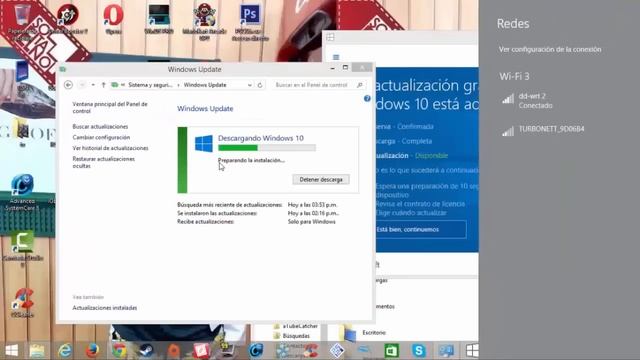Open Ver configuración de la conexión
The width and height of the screenshot is (640, 360).
[x=550, y=49]
